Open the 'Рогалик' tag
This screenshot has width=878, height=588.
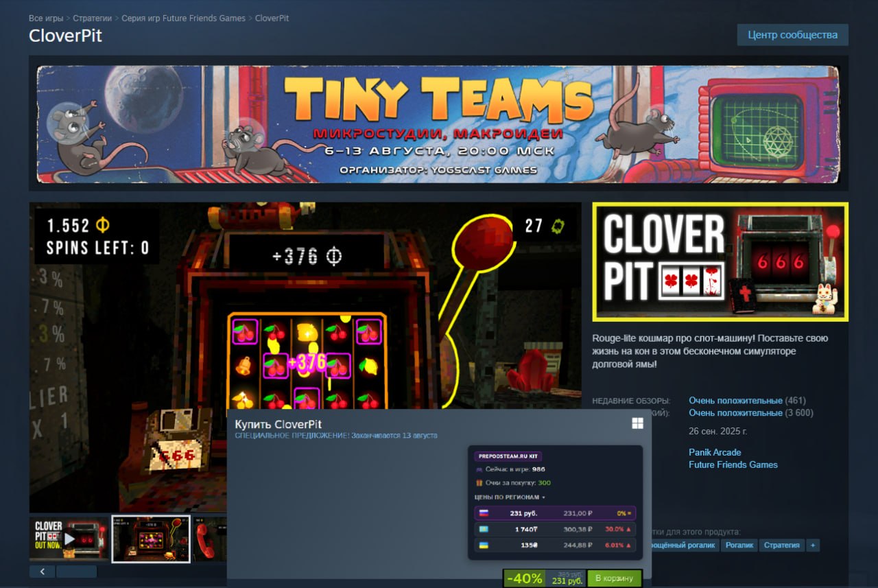click(739, 545)
